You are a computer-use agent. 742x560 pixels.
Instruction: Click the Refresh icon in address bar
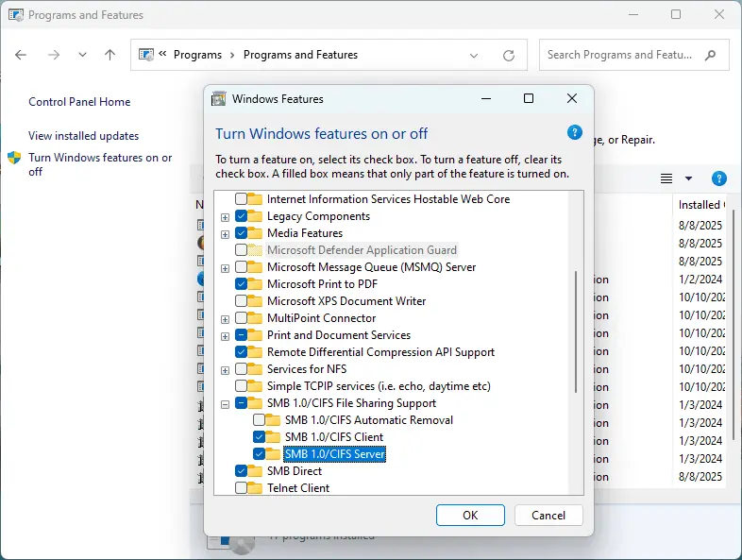pos(509,56)
